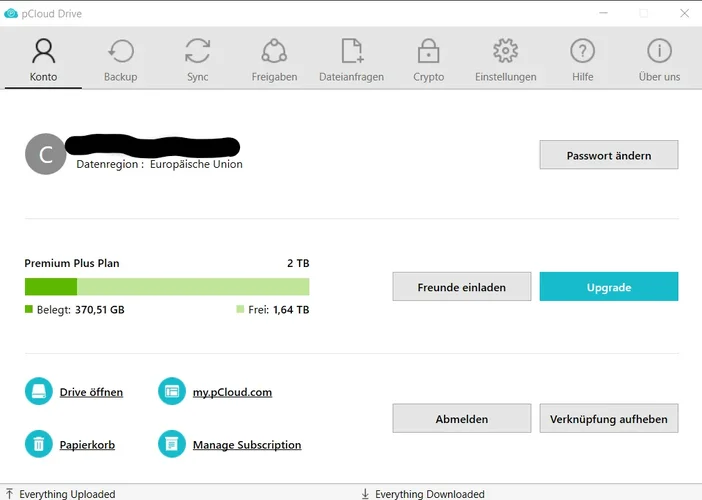The image size is (702, 500).
Task: Open the Über uns info icon
Action: click(659, 51)
